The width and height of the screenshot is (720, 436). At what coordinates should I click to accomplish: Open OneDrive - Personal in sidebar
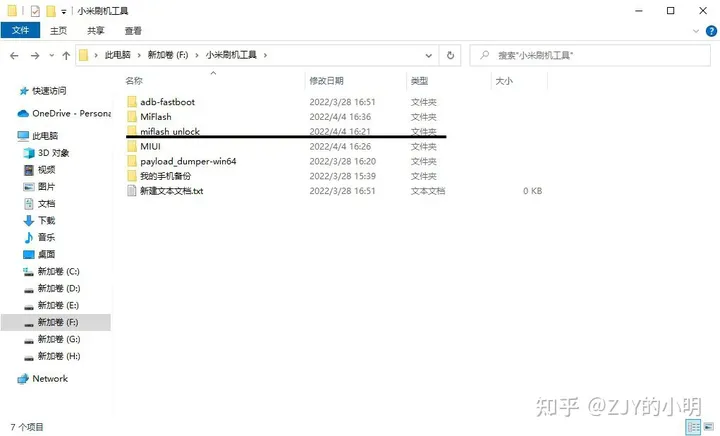pyautogui.click(x=64, y=113)
